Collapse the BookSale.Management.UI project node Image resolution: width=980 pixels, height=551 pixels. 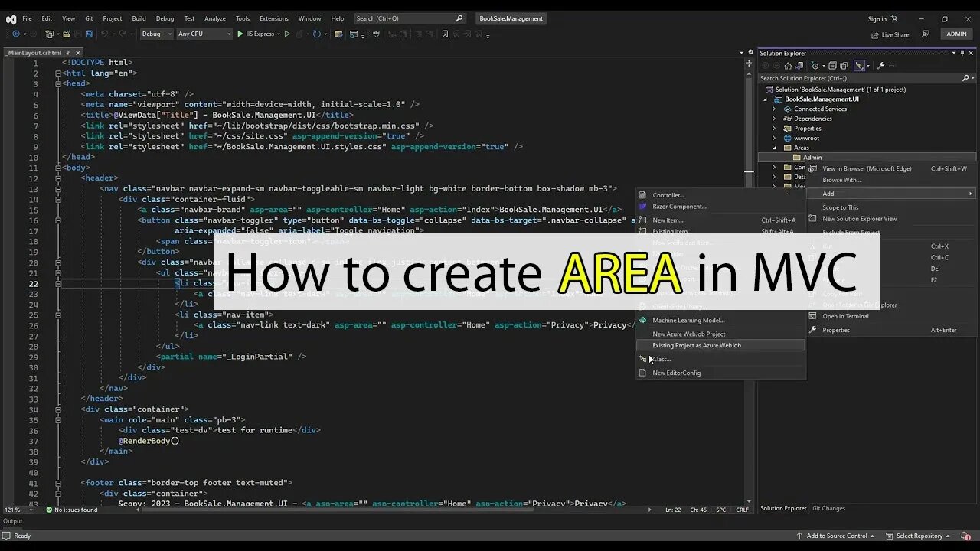click(765, 99)
